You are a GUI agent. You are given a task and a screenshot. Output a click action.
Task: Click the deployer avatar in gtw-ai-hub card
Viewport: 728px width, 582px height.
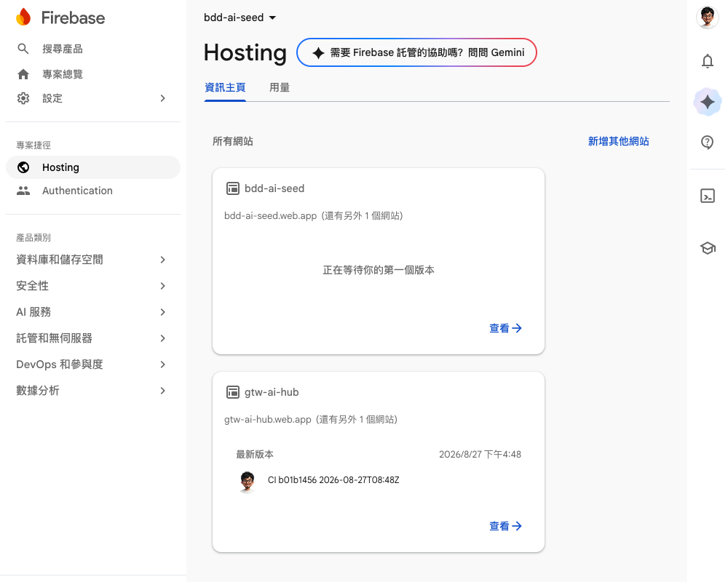(x=248, y=482)
